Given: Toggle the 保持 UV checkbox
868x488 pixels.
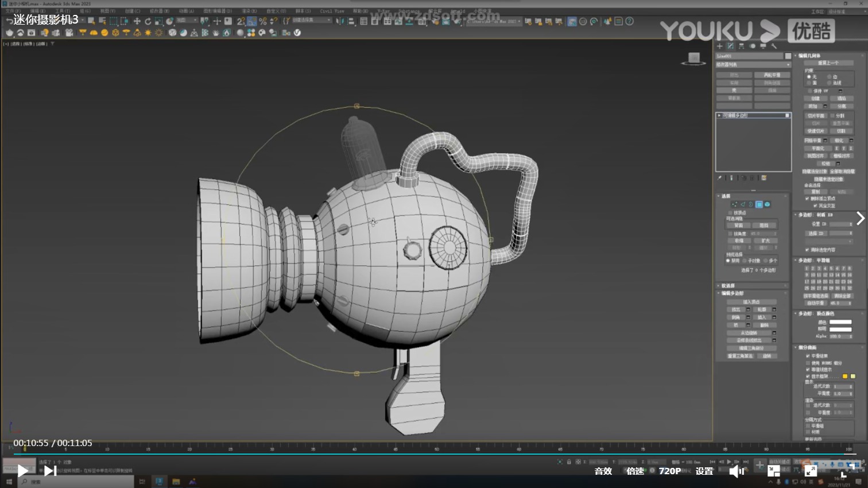Looking at the screenshot, I should 811,91.
